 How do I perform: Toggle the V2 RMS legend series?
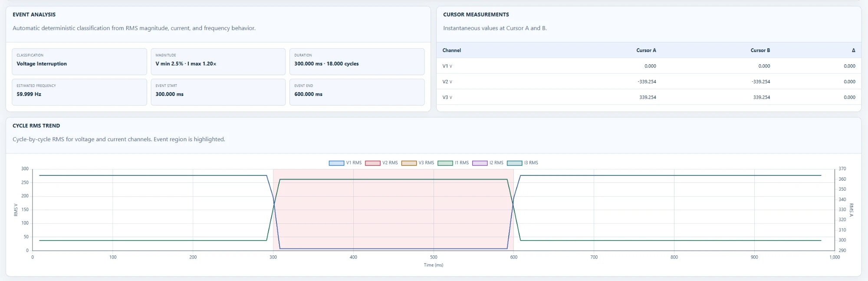click(381, 163)
